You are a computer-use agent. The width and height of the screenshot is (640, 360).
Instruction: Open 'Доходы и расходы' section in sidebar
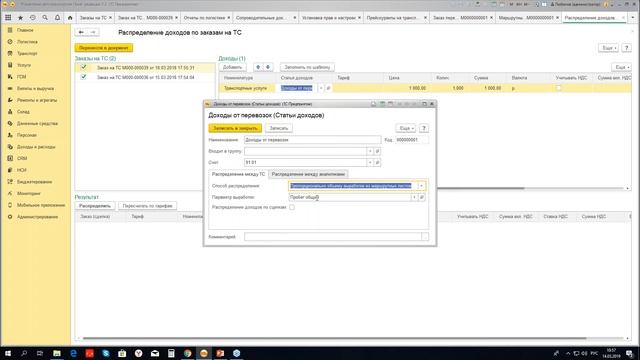[x=36, y=147]
